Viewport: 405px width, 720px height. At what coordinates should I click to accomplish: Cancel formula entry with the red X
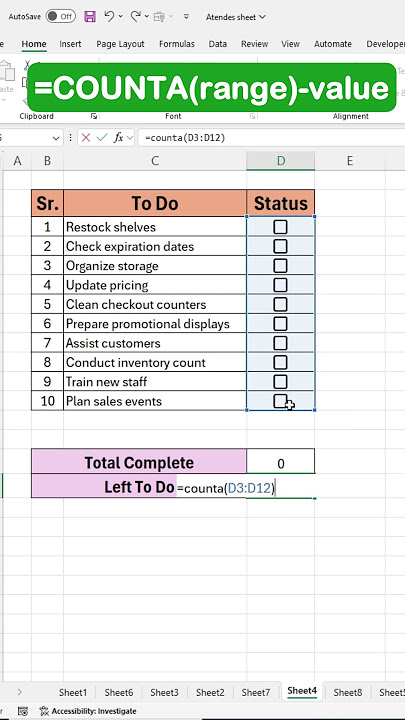86,138
